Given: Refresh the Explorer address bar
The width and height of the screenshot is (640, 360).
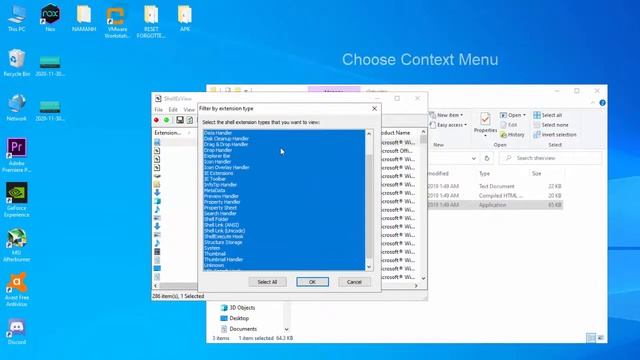Looking at the screenshot, I should tap(487, 158).
